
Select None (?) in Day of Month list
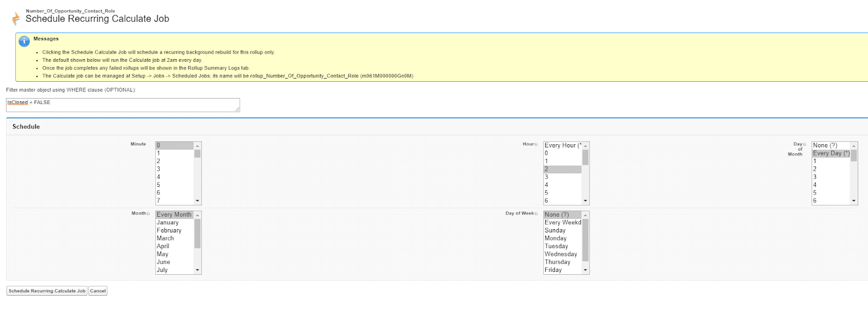(831, 145)
